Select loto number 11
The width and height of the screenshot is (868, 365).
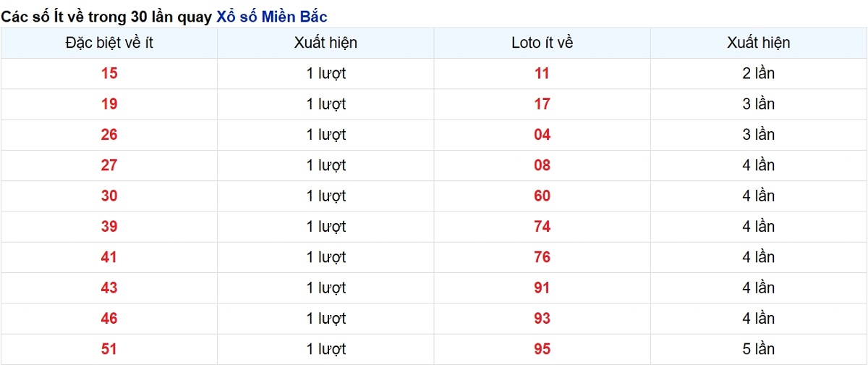(x=542, y=73)
